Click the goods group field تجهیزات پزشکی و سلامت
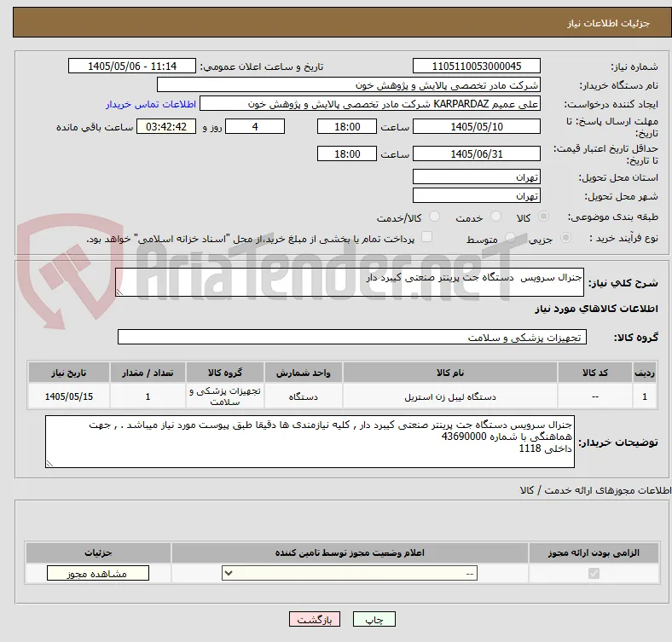This screenshot has height=642, width=672. [x=352, y=337]
